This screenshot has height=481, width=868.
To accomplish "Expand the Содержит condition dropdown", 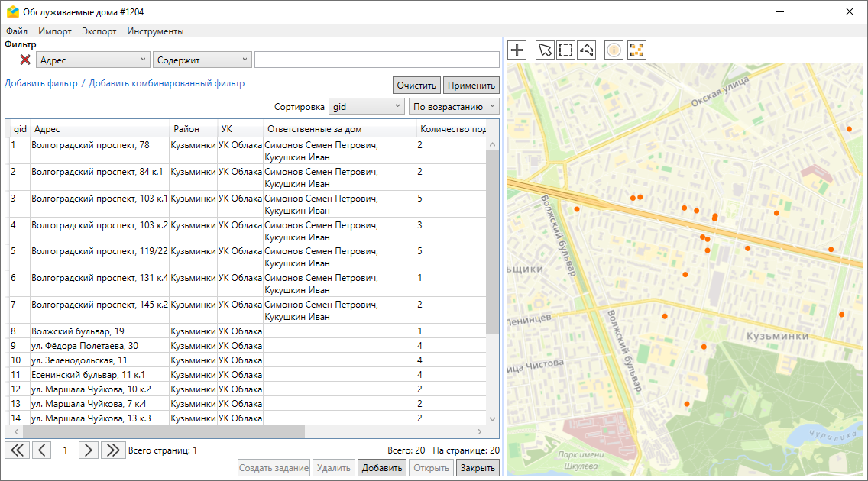I will coord(202,60).
